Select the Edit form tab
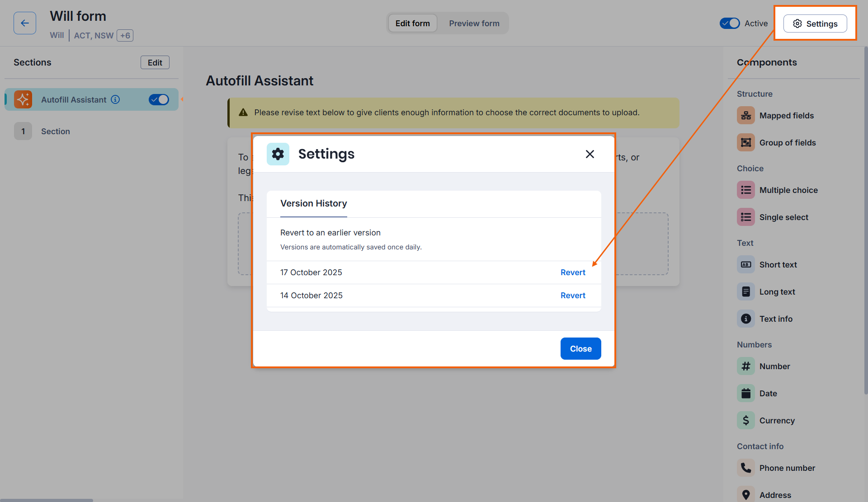The image size is (868, 502). pos(412,23)
